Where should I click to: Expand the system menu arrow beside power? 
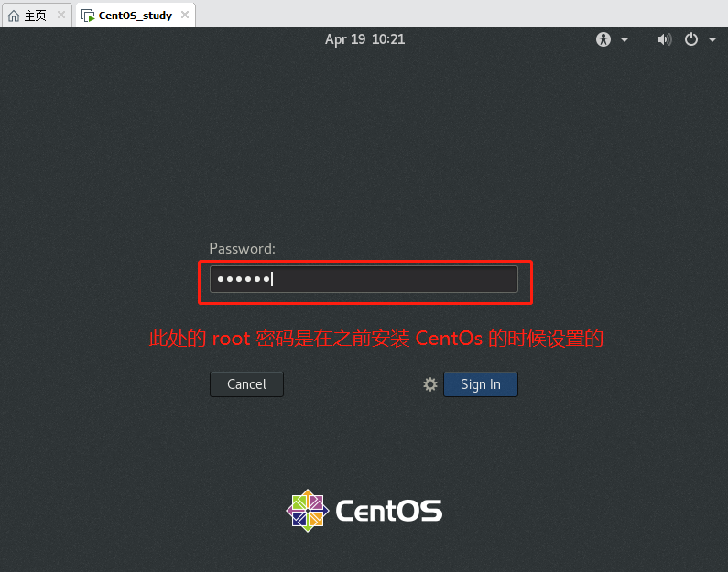click(712, 39)
